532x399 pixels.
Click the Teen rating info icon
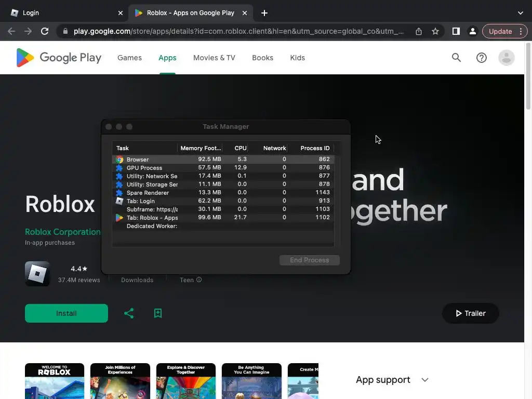tap(199, 280)
